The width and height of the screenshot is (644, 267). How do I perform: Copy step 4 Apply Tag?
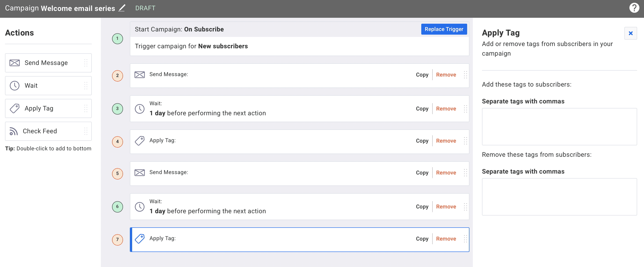[422, 141]
